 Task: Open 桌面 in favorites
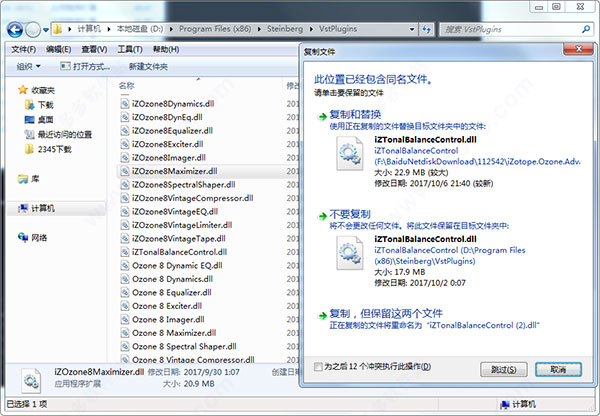click(39, 120)
